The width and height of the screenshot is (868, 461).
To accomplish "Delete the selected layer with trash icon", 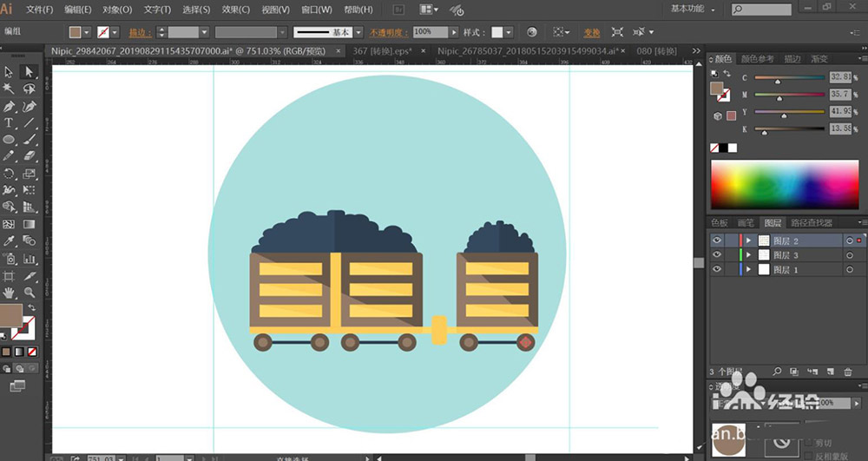I will 847,372.
